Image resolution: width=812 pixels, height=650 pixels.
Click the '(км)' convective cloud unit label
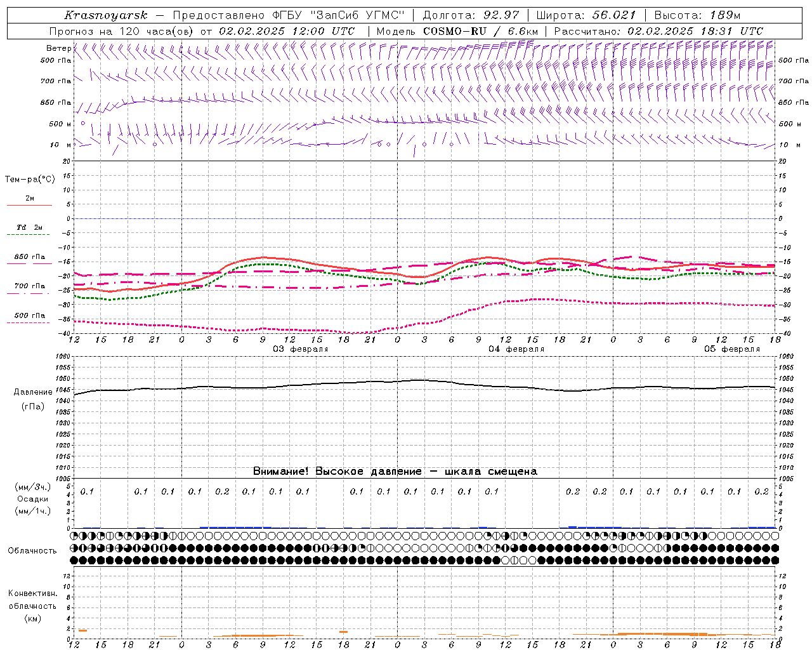click(32, 618)
